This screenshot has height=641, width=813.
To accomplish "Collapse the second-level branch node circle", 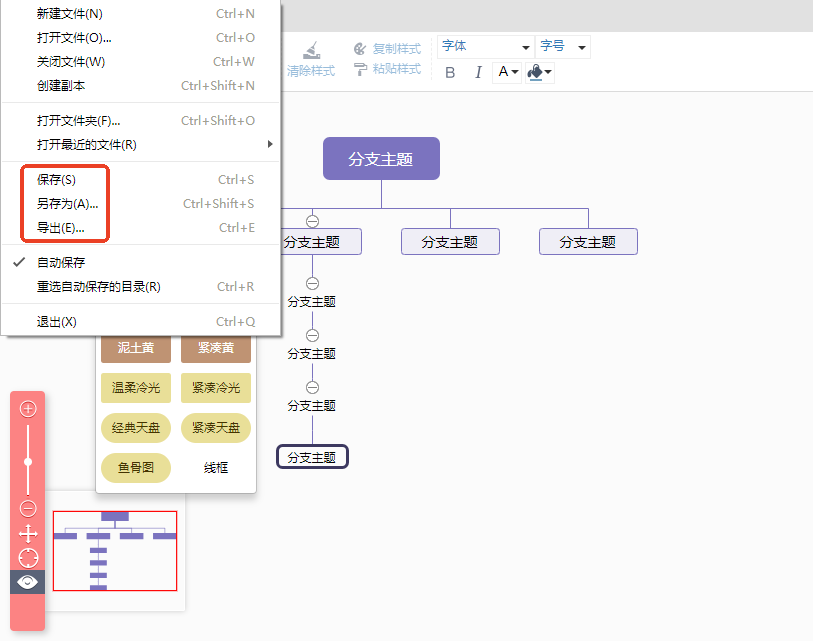I will (x=312, y=283).
